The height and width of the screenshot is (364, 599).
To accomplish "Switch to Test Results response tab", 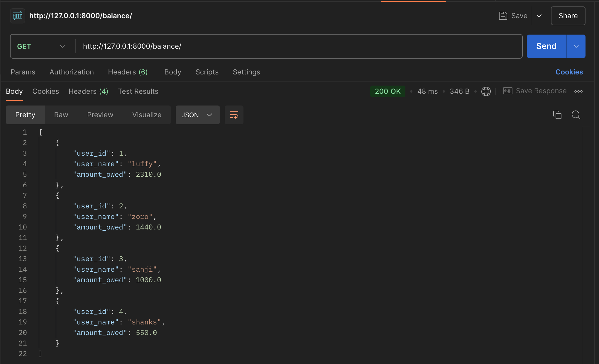I will [x=138, y=91].
